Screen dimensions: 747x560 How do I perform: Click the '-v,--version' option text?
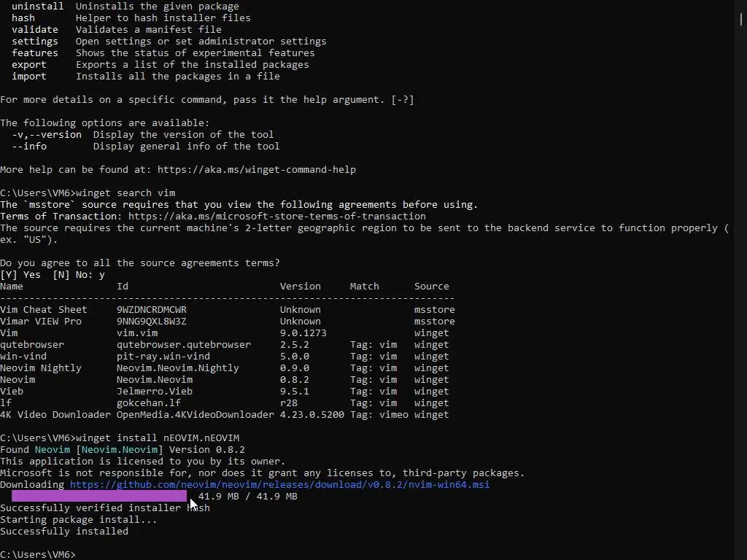tap(47, 134)
